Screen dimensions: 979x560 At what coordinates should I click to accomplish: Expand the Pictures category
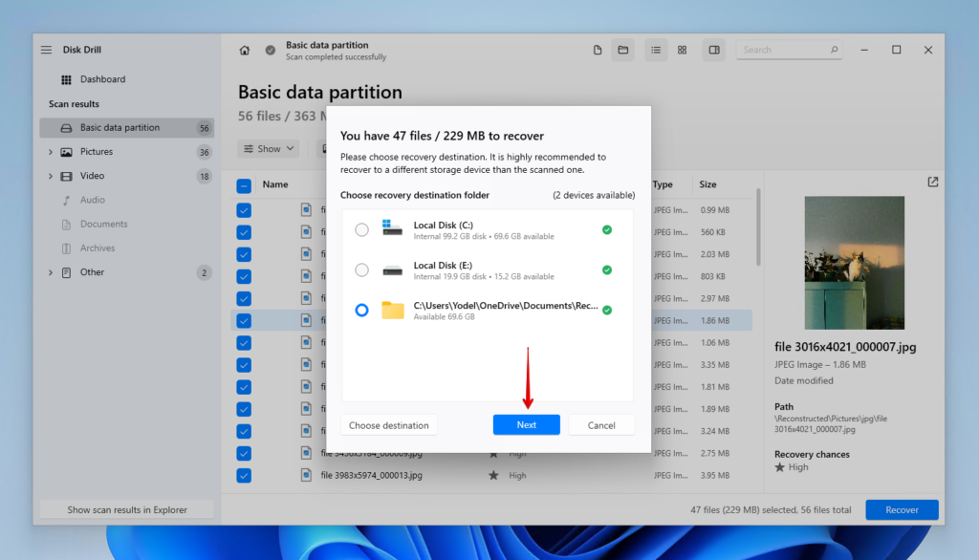pyautogui.click(x=50, y=151)
